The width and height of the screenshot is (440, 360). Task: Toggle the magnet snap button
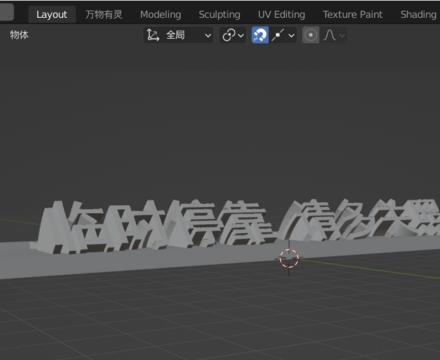tap(260, 35)
